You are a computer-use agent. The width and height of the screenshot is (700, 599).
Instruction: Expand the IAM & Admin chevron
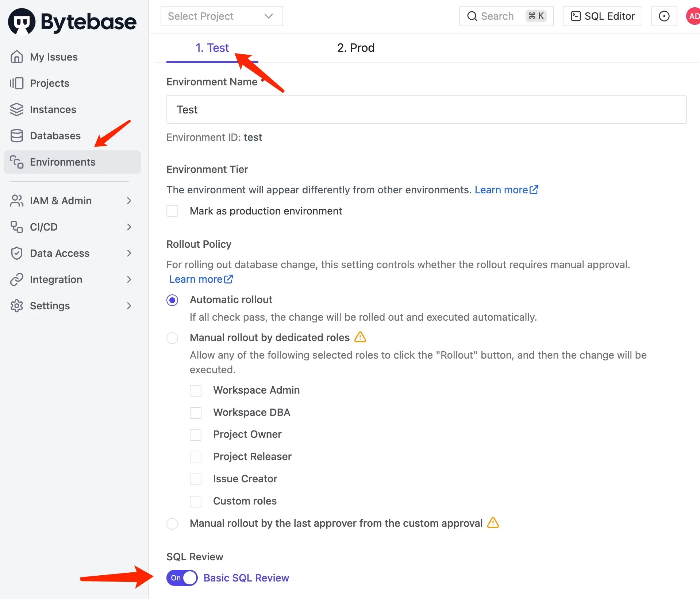pyautogui.click(x=129, y=201)
